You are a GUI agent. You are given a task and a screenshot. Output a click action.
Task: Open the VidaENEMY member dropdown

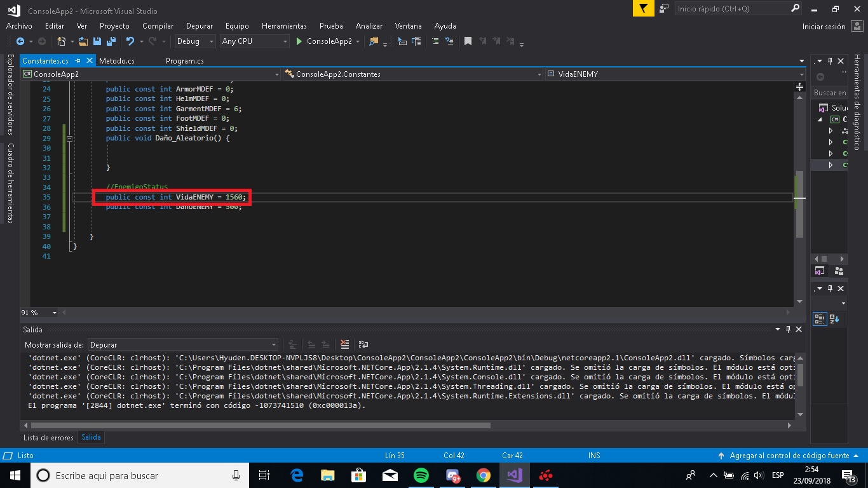[675, 74]
